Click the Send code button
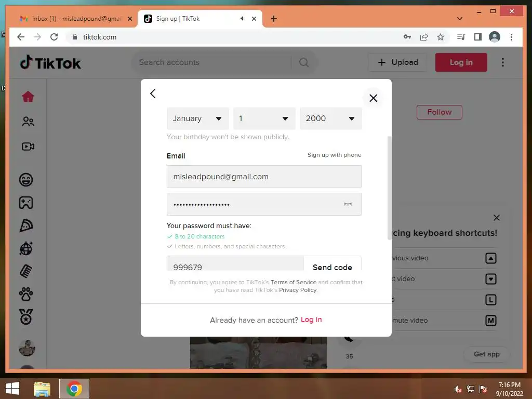The height and width of the screenshot is (399, 532). click(x=332, y=268)
